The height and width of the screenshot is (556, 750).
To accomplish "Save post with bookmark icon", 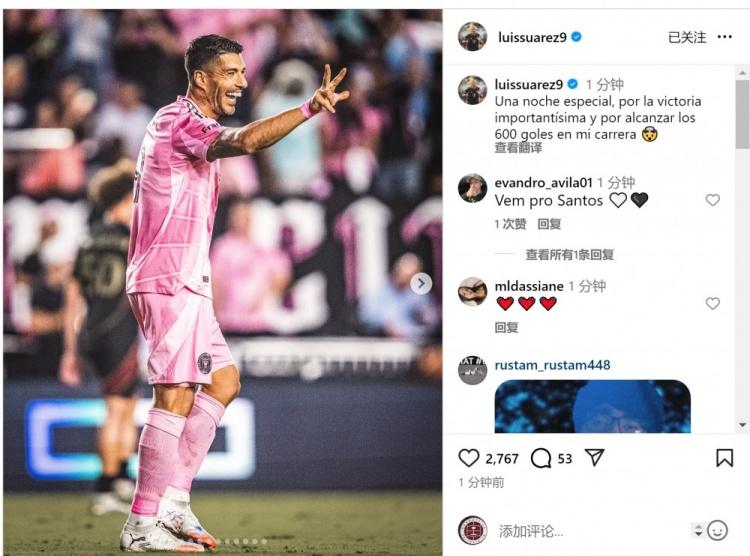I will [x=724, y=457].
